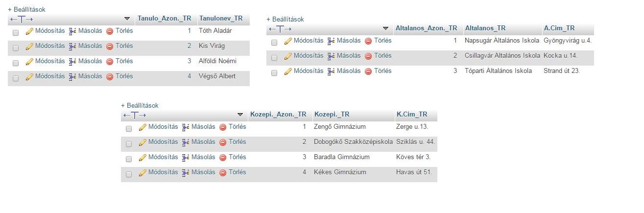Image resolution: width=644 pixels, height=213 pixels.
Task: Check the Dobogókő Szakközépiskola row checkbox
Action: pyautogui.click(x=129, y=144)
